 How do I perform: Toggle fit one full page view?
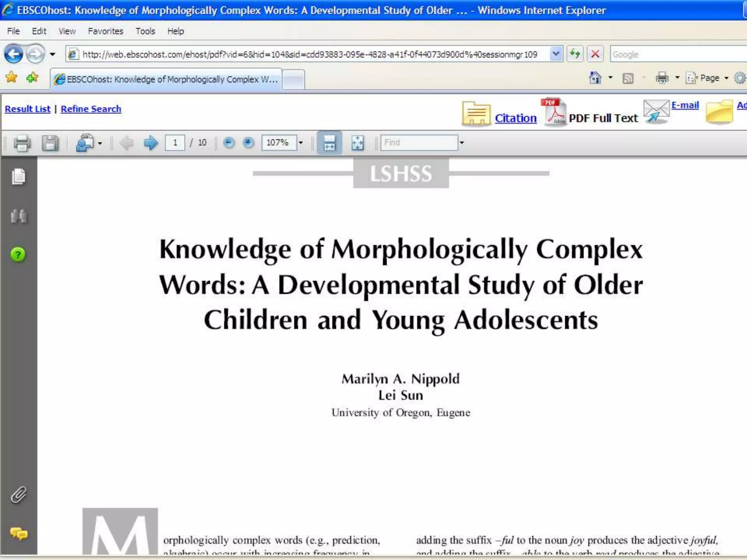coord(357,143)
